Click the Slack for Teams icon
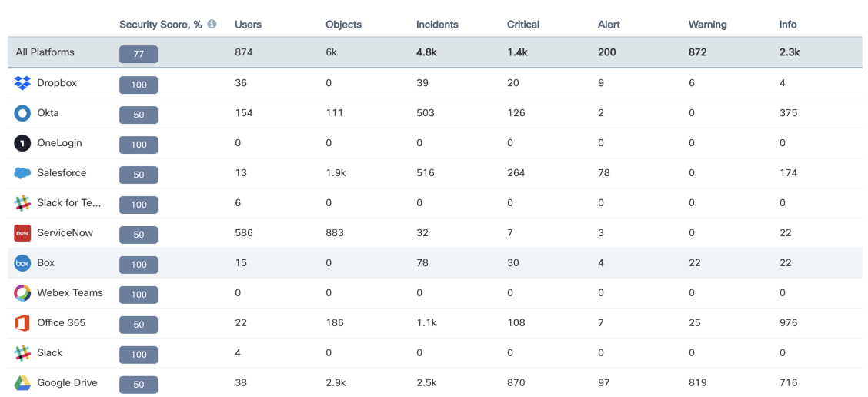The image size is (868, 397). click(22, 203)
